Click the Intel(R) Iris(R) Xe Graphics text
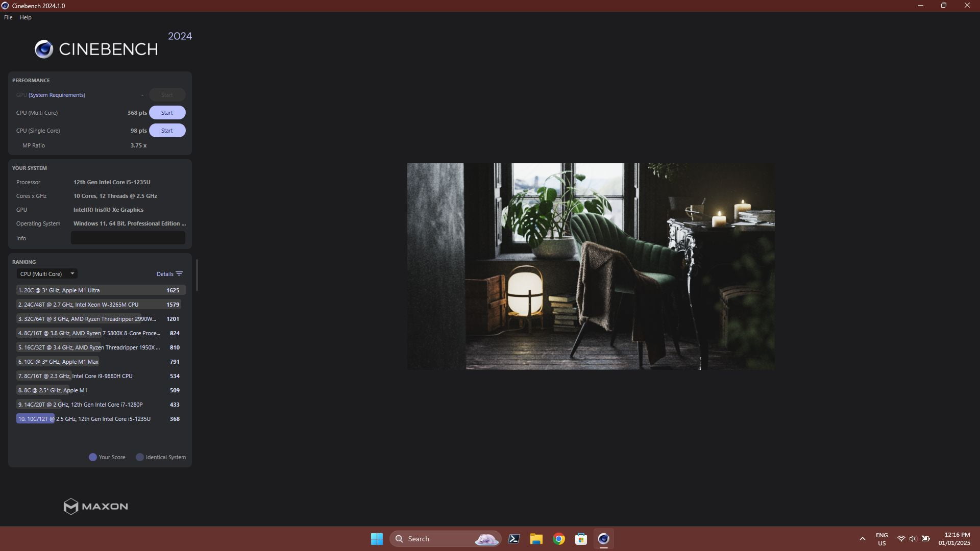The width and height of the screenshot is (980, 551). tap(108, 210)
